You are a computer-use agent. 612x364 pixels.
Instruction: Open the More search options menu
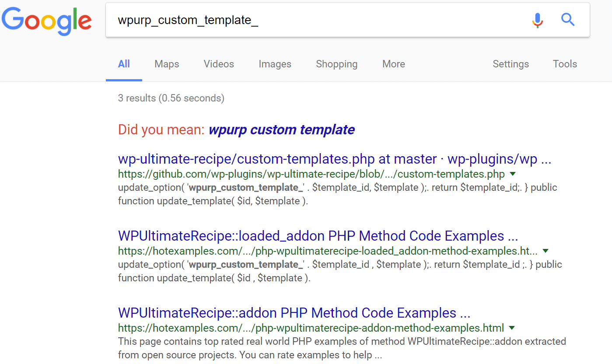[x=393, y=64]
